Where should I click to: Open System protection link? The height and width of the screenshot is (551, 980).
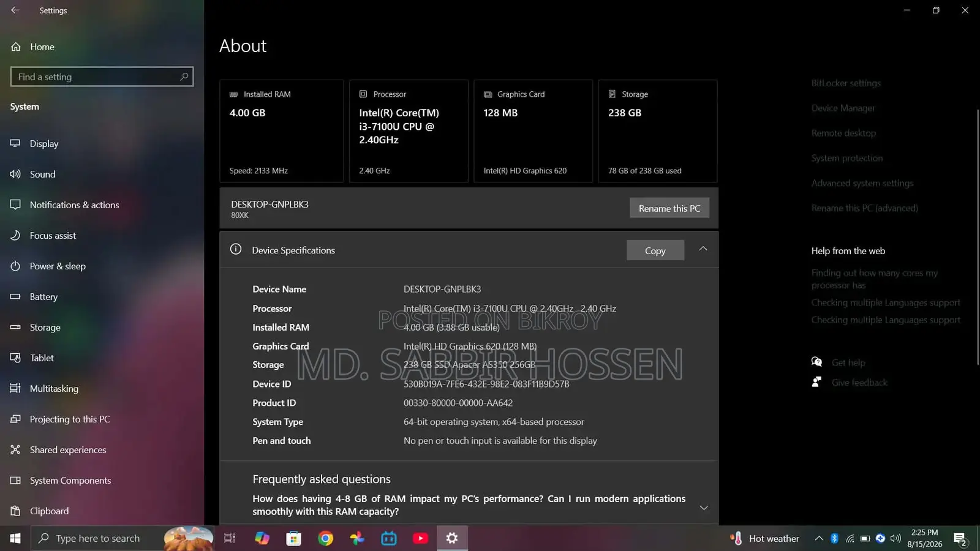[847, 158]
